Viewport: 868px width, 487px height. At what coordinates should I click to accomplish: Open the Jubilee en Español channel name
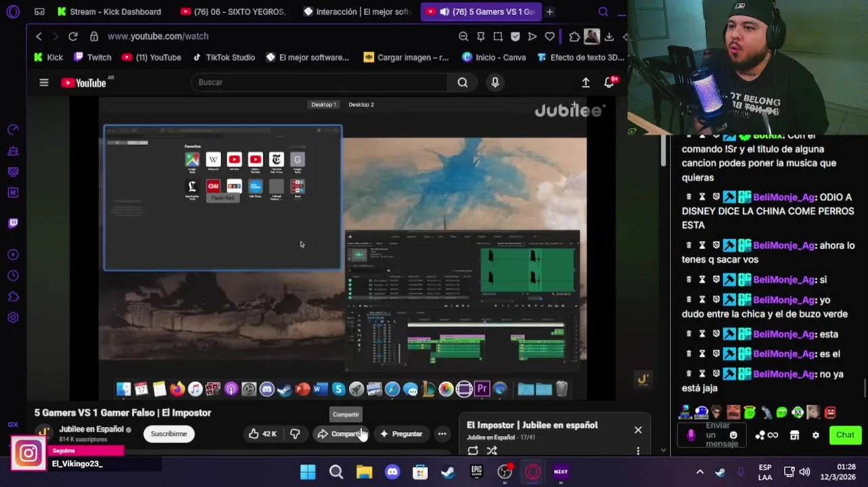tap(91, 430)
